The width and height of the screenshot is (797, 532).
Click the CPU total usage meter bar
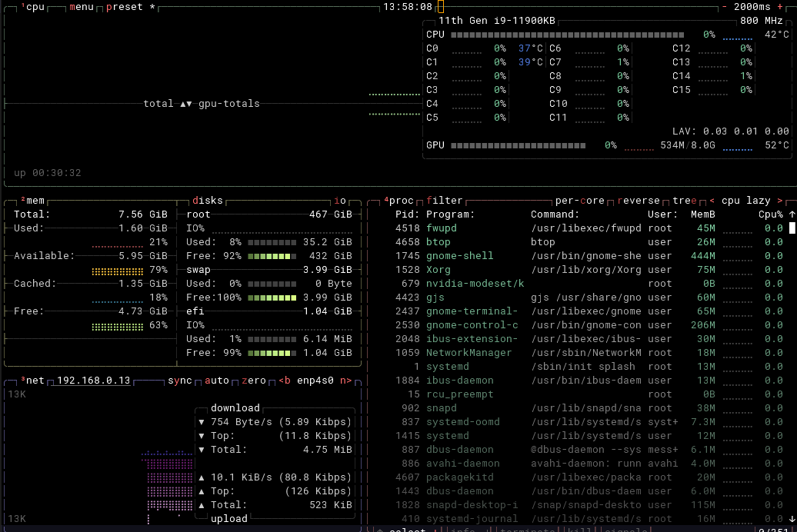click(x=567, y=35)
